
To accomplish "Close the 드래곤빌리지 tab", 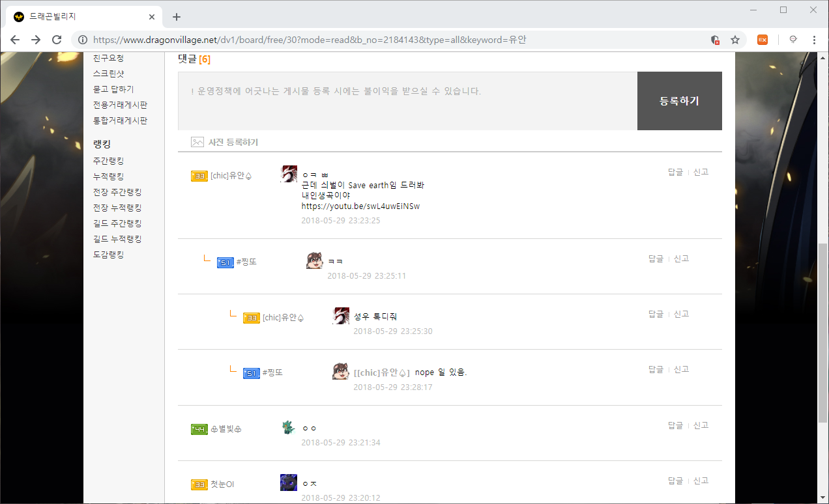I will click(x=152, y=17).
